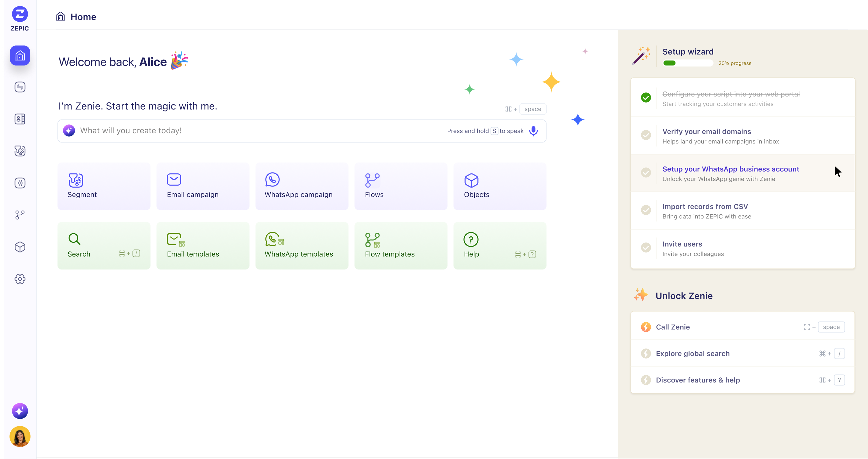Open the Objects cube icon in sidebar

pos(20,247)
